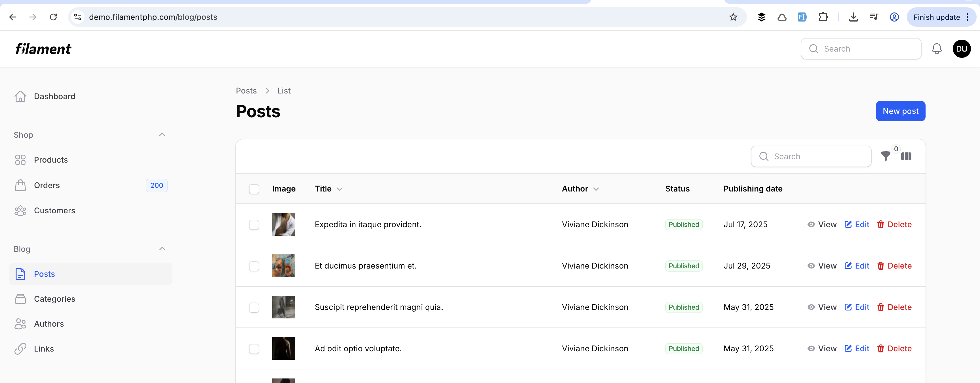Image resolution: width=980 pixels, height=383 pixels.
Task: Tick the 'Et ducimus praesentium et' checkbox
Action: click(254, 266)
